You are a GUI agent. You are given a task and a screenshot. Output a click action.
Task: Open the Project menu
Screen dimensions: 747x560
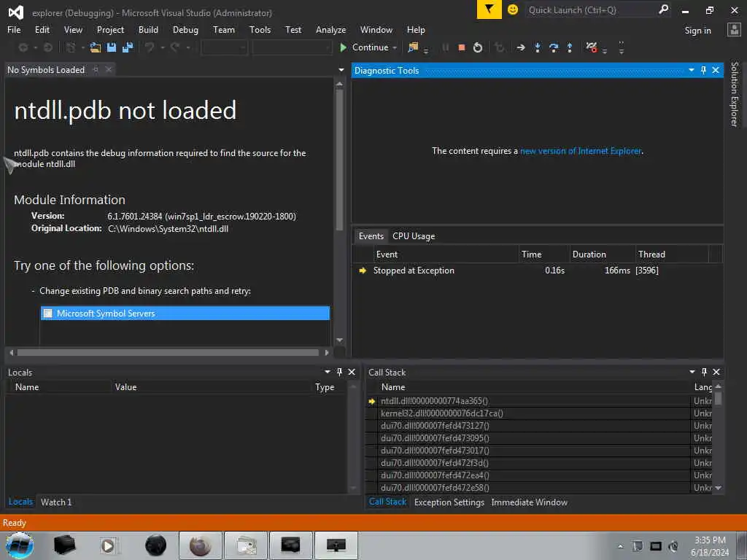(110, 29)
